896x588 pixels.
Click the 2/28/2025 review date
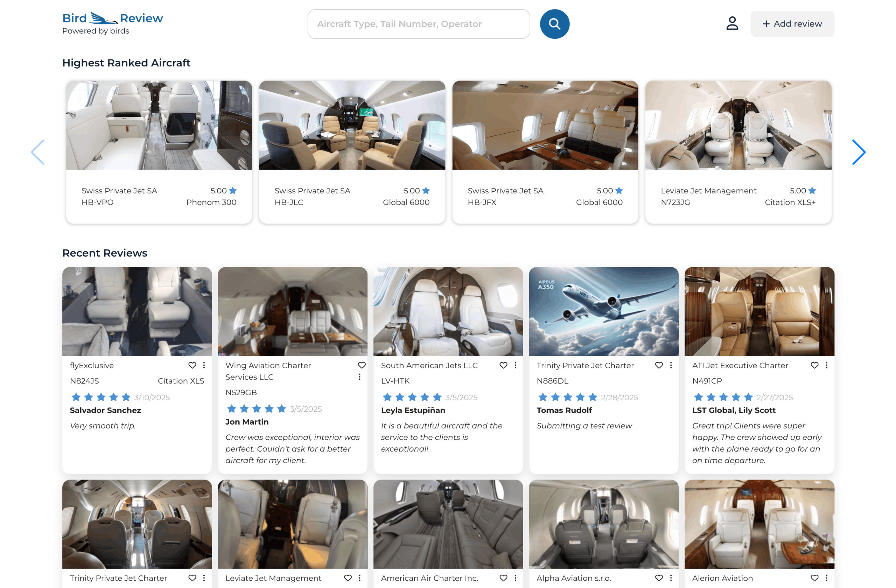click(619, 397)
